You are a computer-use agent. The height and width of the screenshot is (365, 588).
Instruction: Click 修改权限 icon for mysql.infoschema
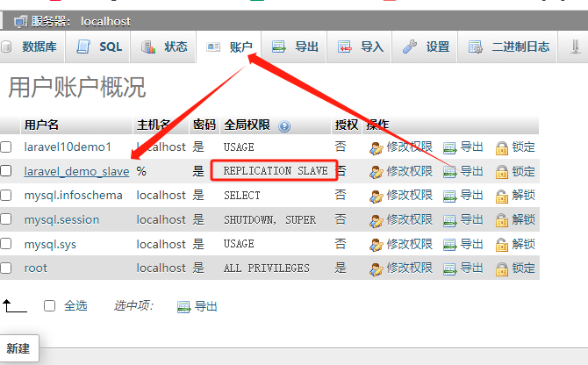click(376, 197)
